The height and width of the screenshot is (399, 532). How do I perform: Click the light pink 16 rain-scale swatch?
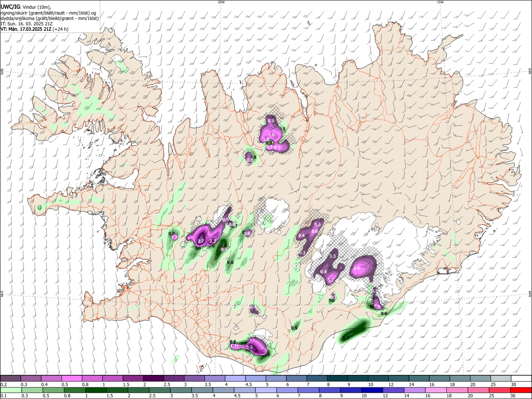pos(436,390)
